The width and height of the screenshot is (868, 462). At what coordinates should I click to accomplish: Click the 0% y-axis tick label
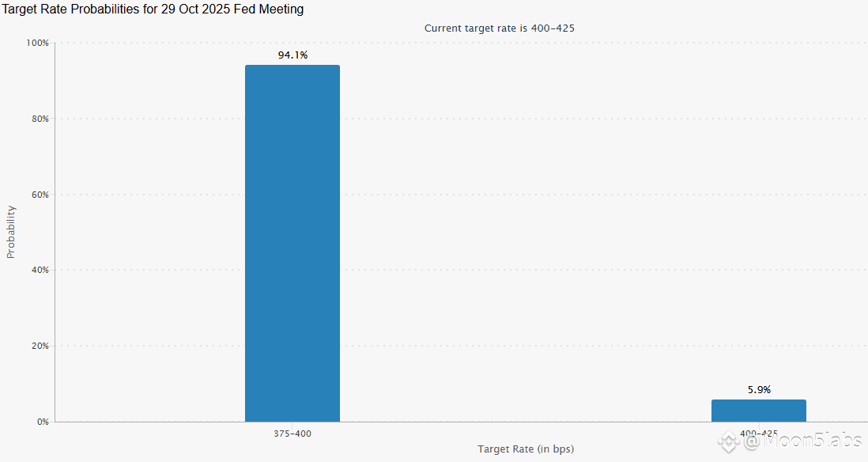pos(43,422)
